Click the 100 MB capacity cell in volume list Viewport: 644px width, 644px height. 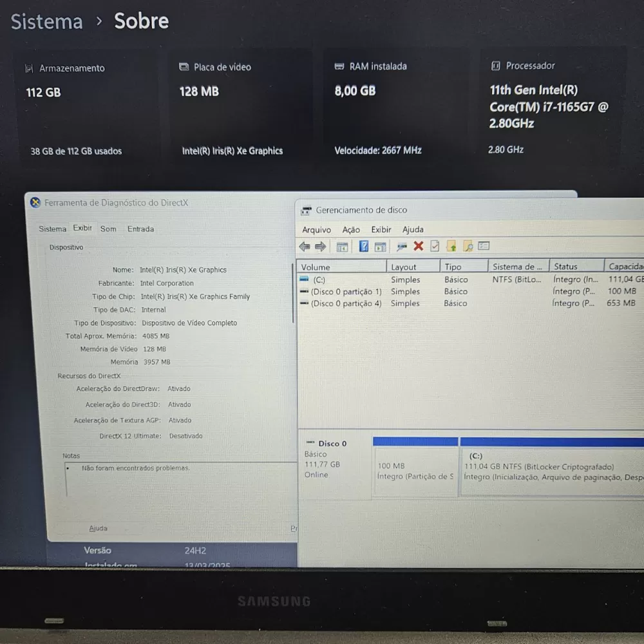click(x=622, y=291)
